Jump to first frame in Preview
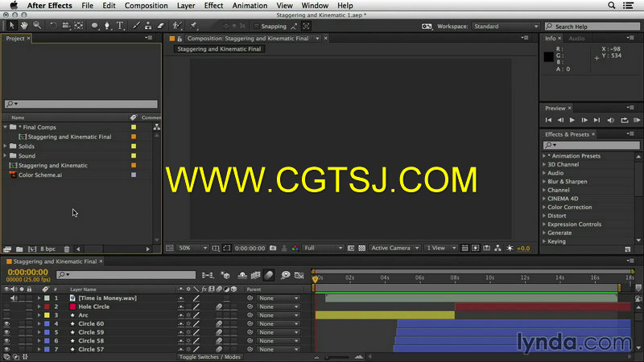 click(x=548, y=120)
